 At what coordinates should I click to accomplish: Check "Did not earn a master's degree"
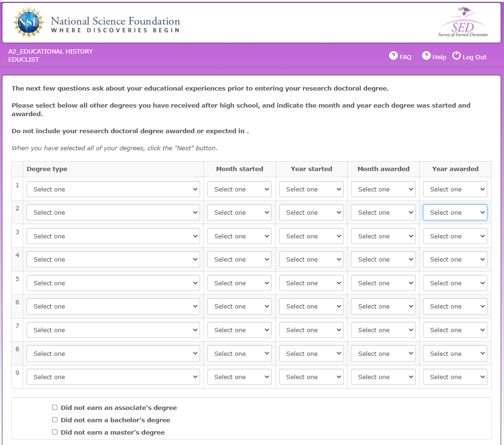[55, 432]
